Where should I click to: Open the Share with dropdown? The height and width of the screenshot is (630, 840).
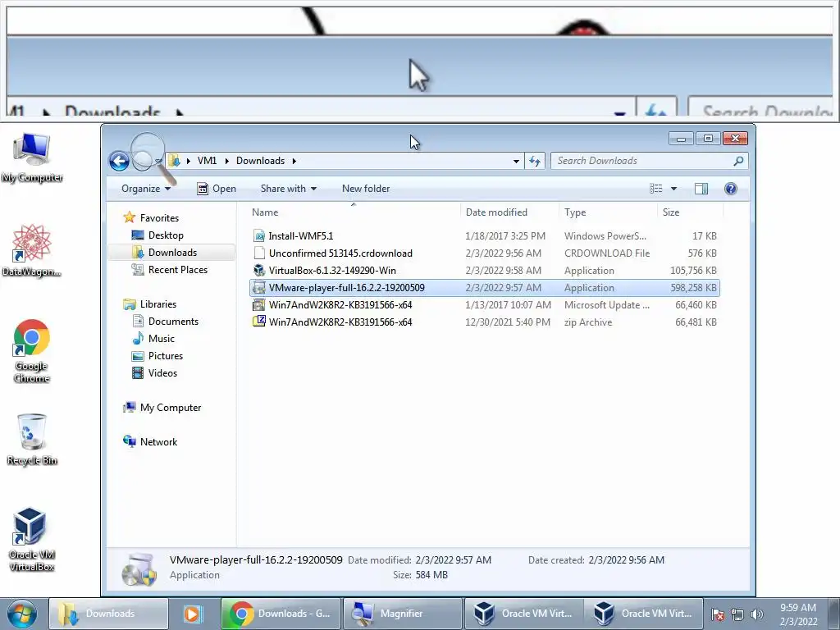[288, 189]
